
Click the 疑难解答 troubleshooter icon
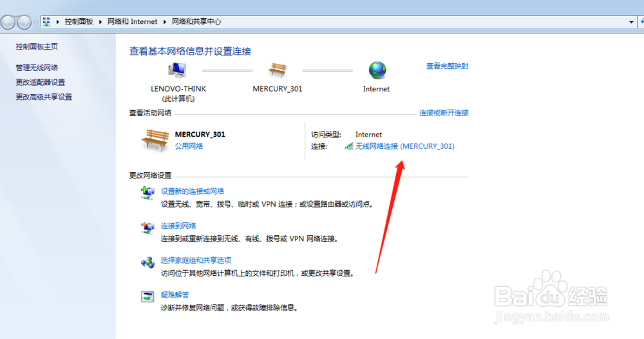tap(147, 296)
